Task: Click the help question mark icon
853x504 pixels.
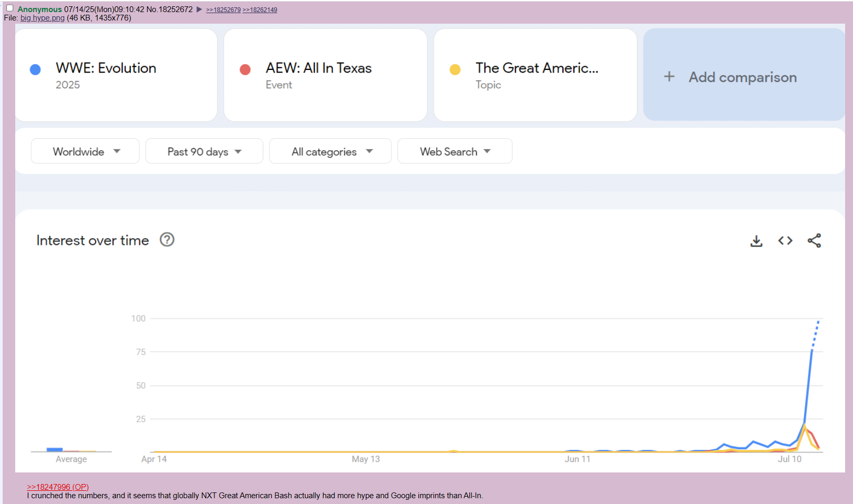Action: tap(167, 240)
